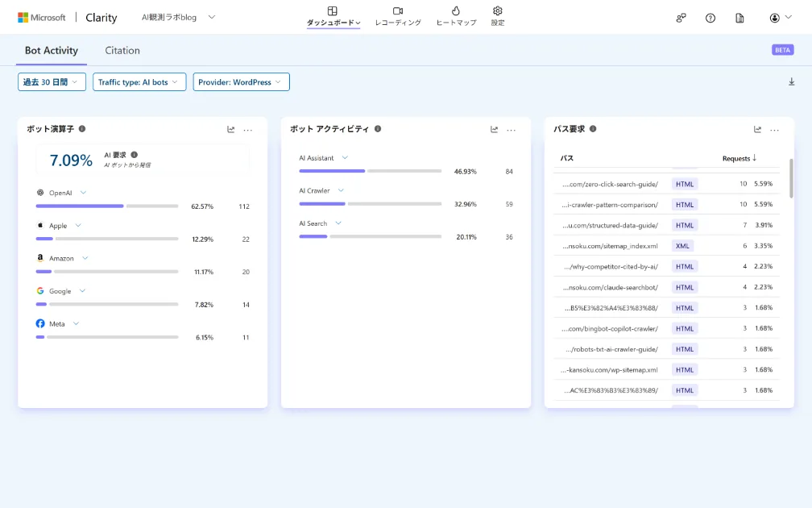
Task: Expand the 過去 30 日間 date range dropdown
Action: pos(52,81)
